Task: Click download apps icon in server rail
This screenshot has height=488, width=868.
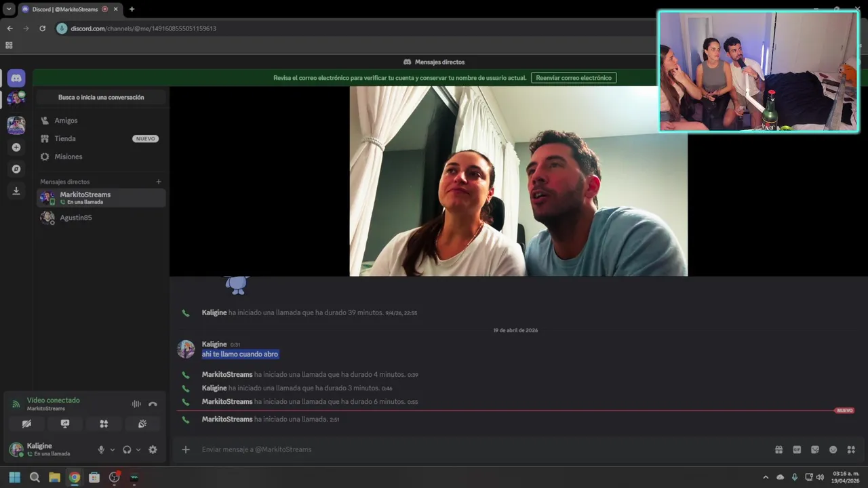Action: [16, 191]
